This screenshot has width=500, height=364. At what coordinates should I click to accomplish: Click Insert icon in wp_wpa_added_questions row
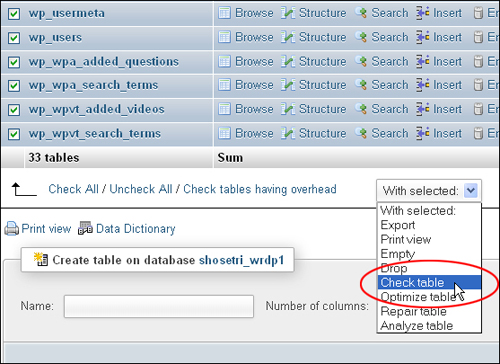tap(422, 61)
